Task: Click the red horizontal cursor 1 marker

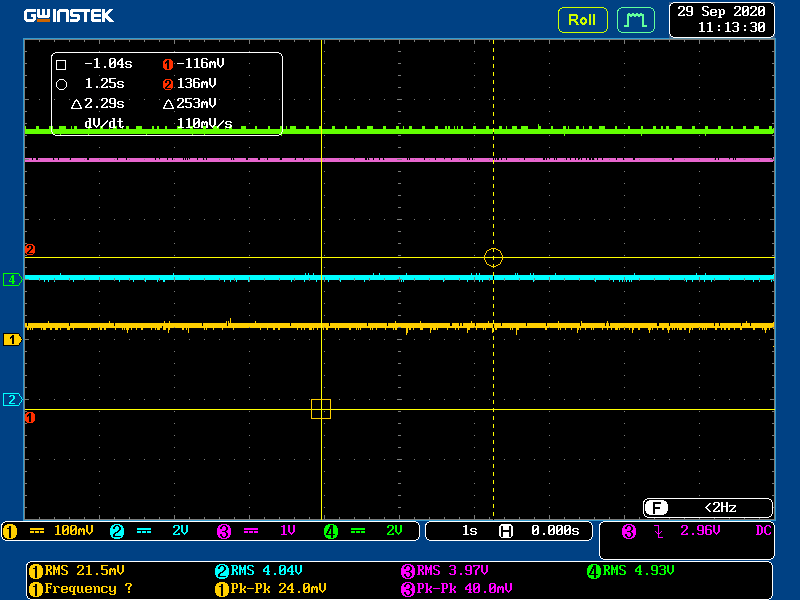Action: tap(30, 417)
